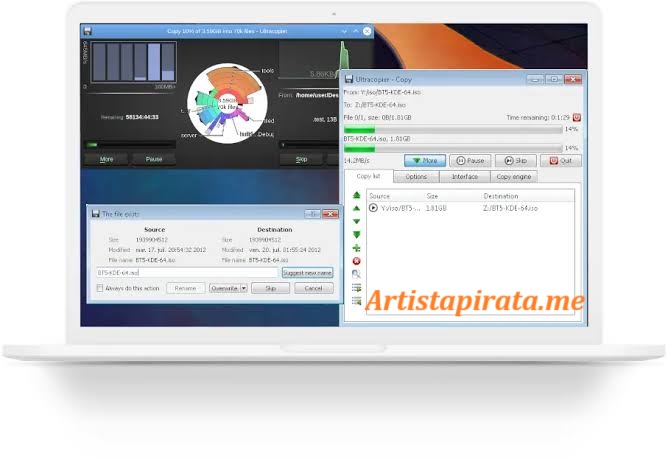Skip the file in the Ultracopier - Copy window
Image resolution: width=668 pixels, height=459 pixels.
coord(515,160)
